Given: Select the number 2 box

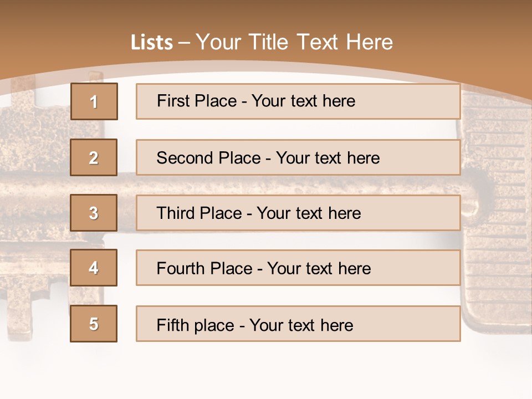Looking at the screenshot, I should click(94, 157).
